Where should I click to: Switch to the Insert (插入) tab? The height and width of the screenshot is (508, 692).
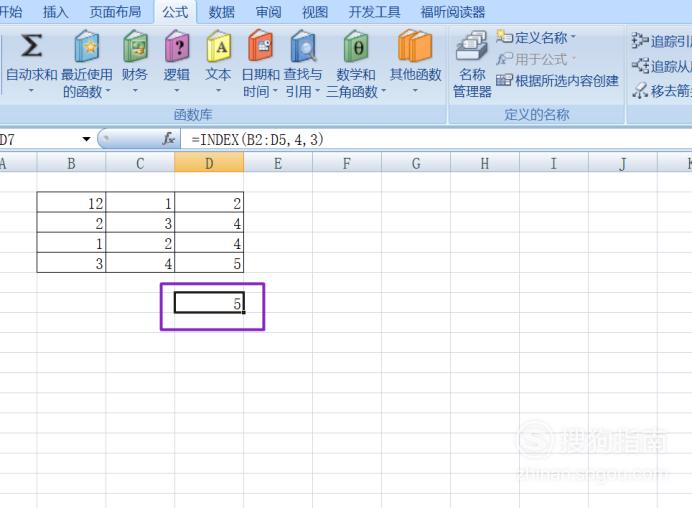coord(56,12)
